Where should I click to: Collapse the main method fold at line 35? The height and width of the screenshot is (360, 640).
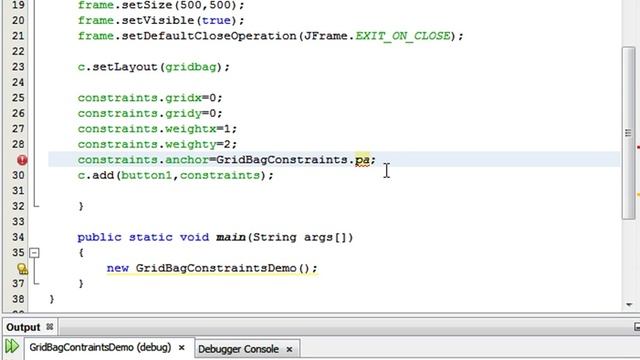pyautogui.click(x=34, y=253)
